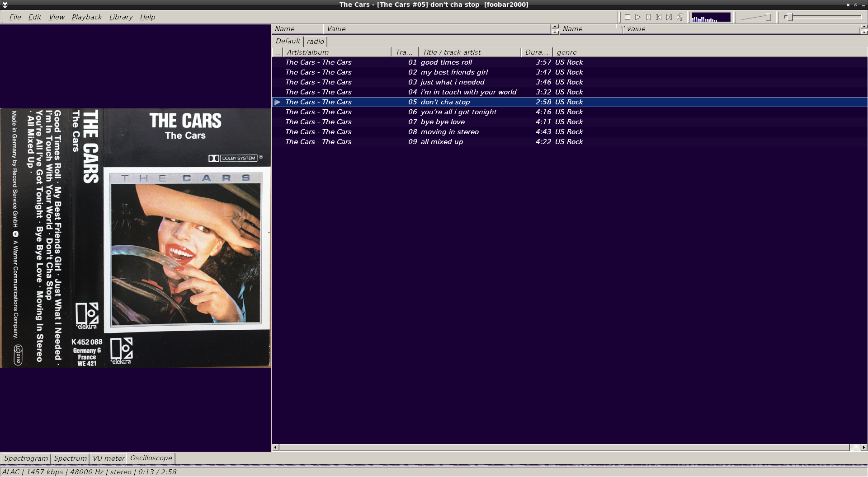The image size is (868, 477).
Task: Click the playing-status column header
Action: coord(278,52)
